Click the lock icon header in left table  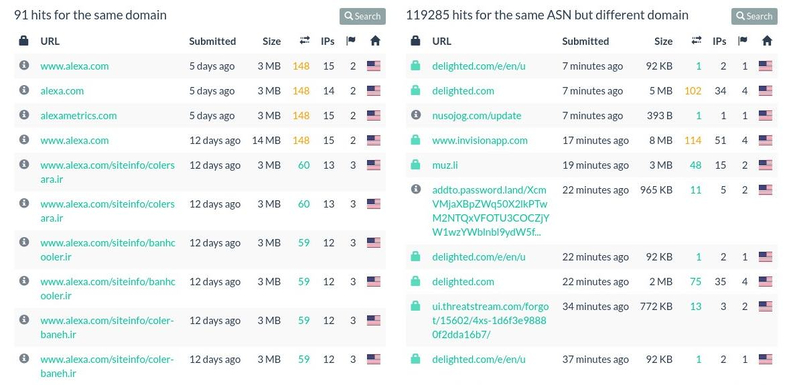(24, 41)
